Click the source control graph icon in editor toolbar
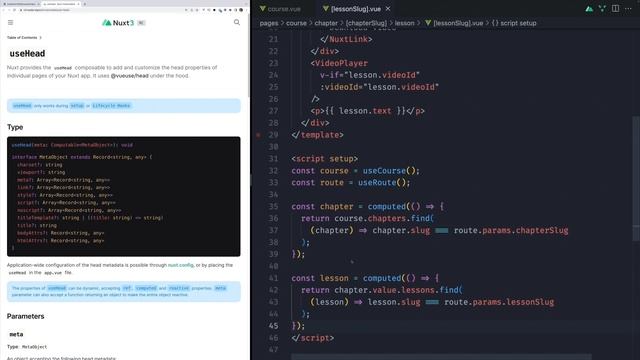Viewport: 640px width, 360px height. click(602, 9)
